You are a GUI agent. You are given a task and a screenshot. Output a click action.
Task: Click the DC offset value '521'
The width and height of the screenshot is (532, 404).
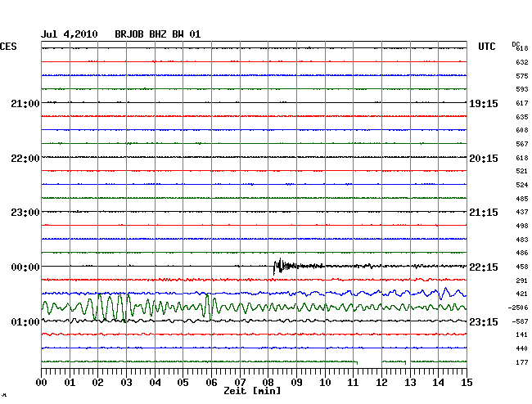(522, 171)
